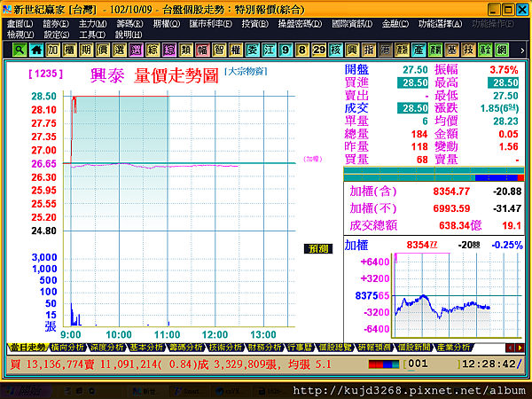Select the 興 toolbar icon

pyautogui.click(x=352, y=50)
